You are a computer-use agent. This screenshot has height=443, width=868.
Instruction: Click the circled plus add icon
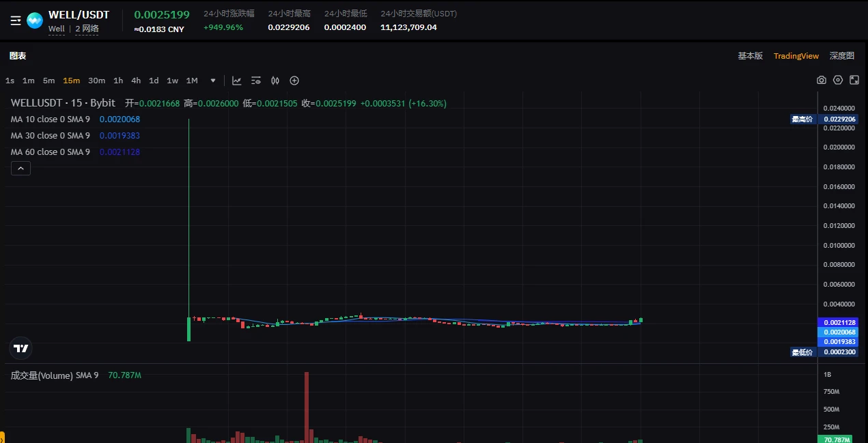coord(294,81)
